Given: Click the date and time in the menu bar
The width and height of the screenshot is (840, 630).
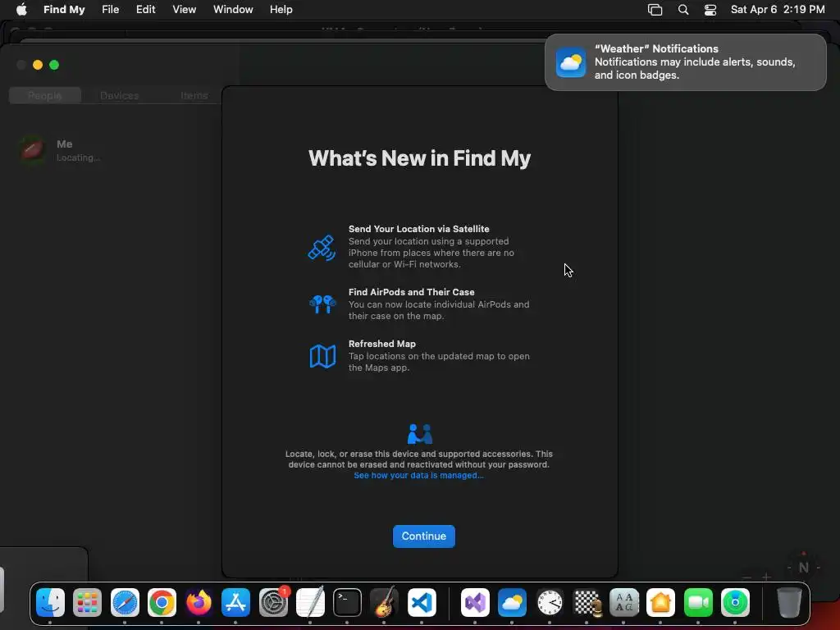Looking at the screenshot, I should tap(778, 9).
